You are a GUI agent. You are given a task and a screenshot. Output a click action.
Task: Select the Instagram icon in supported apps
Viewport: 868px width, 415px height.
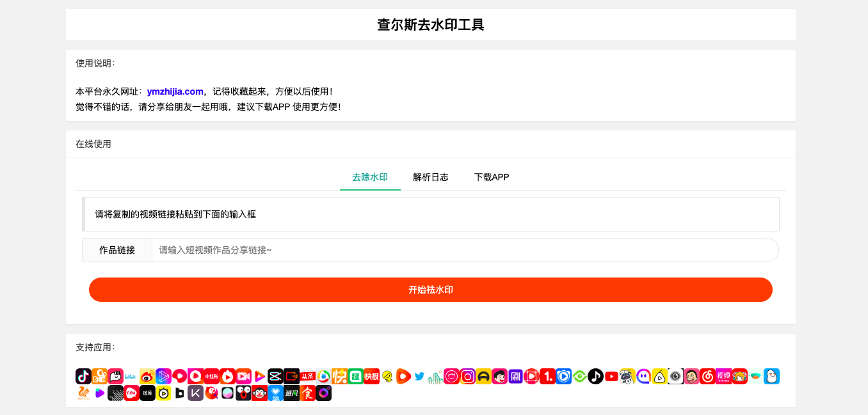coord(468,377)
